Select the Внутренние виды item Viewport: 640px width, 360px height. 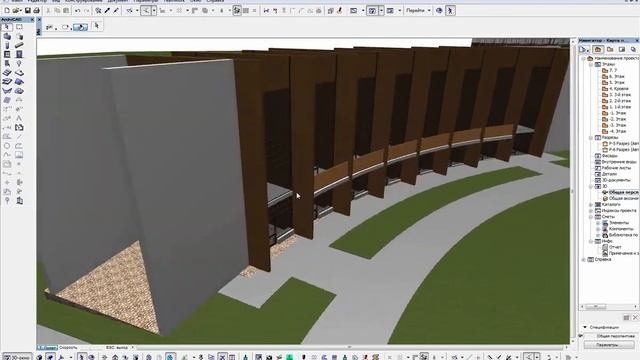coord(615,162)
